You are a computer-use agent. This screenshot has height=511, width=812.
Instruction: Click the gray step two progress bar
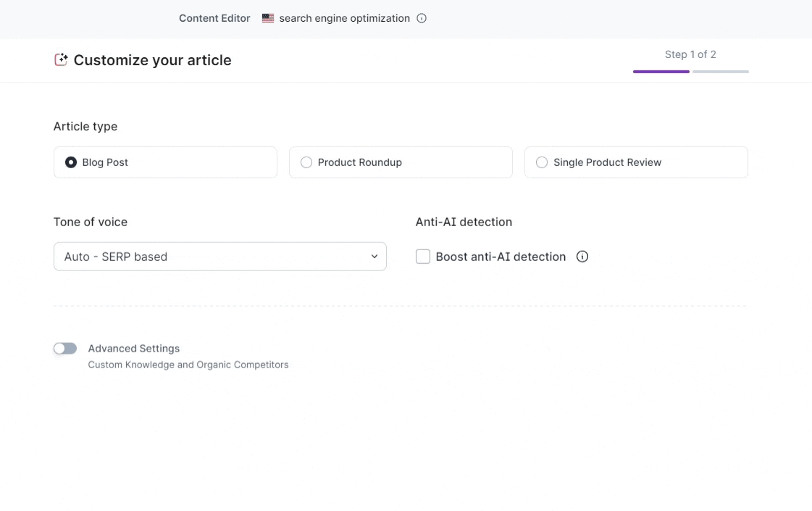pyautogui.click(x=721, y=72)
